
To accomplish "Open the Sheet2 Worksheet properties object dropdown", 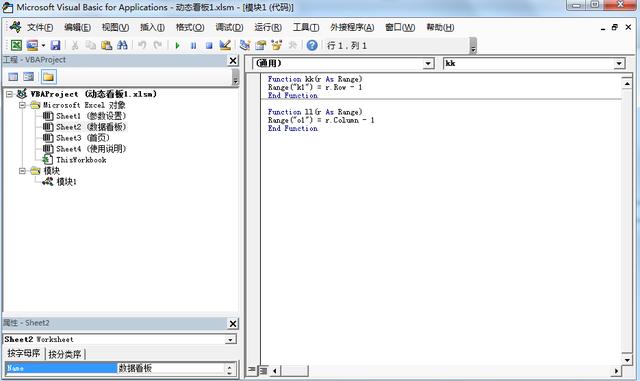I will [231, 339].
